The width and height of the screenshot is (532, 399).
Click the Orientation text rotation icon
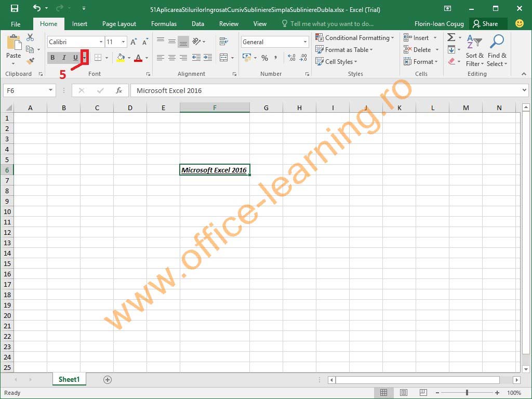point(196,42)
